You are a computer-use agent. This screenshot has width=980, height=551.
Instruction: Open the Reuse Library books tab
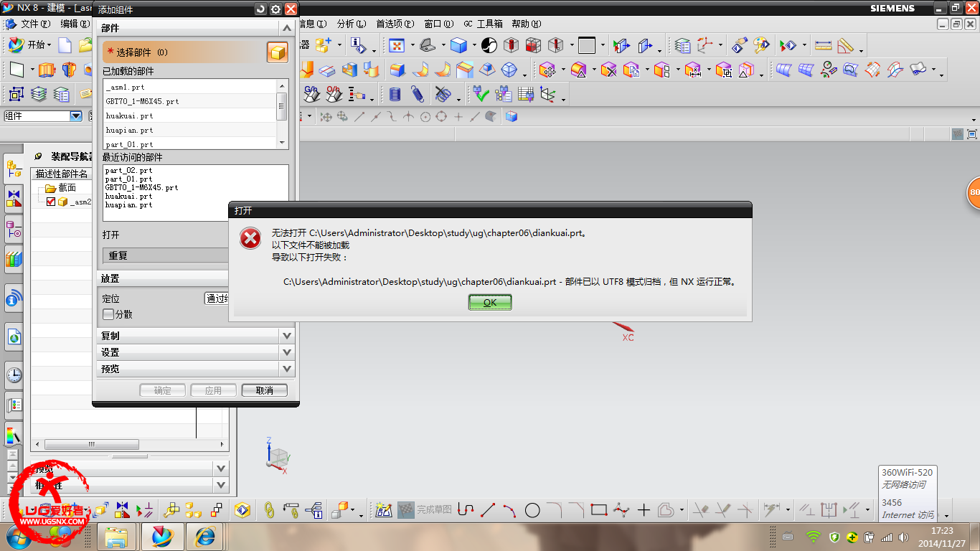coord(14,259)
